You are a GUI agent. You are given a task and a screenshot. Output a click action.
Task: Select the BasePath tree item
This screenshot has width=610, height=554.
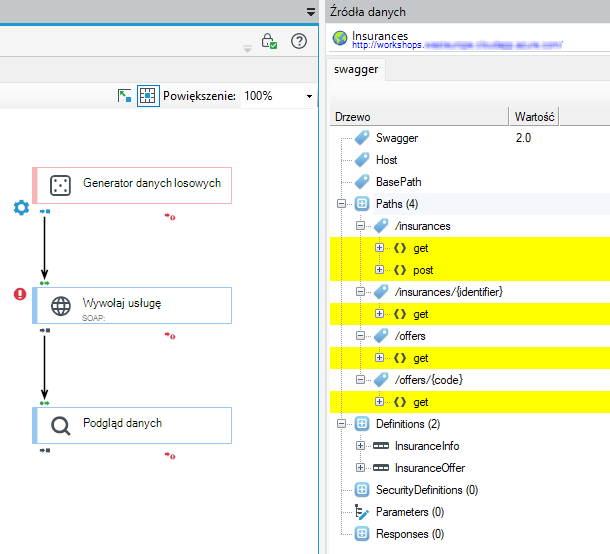(x=398, y=182)
